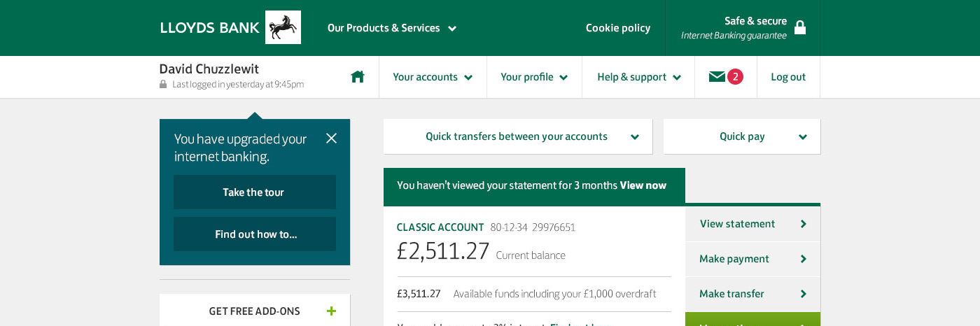This screenshot has width=980, height=326.
Task: Click the red unread messages badge
Action: [x=735, y=77]
